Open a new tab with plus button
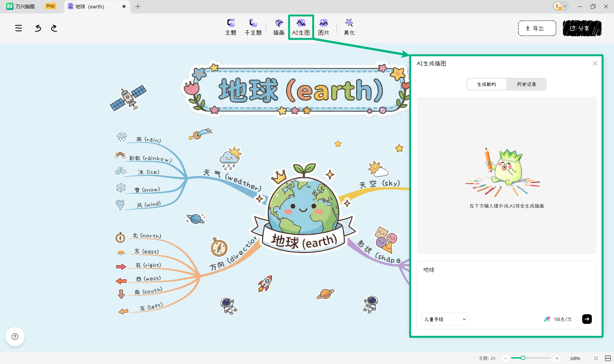614x364 pixels. (138, 6)
